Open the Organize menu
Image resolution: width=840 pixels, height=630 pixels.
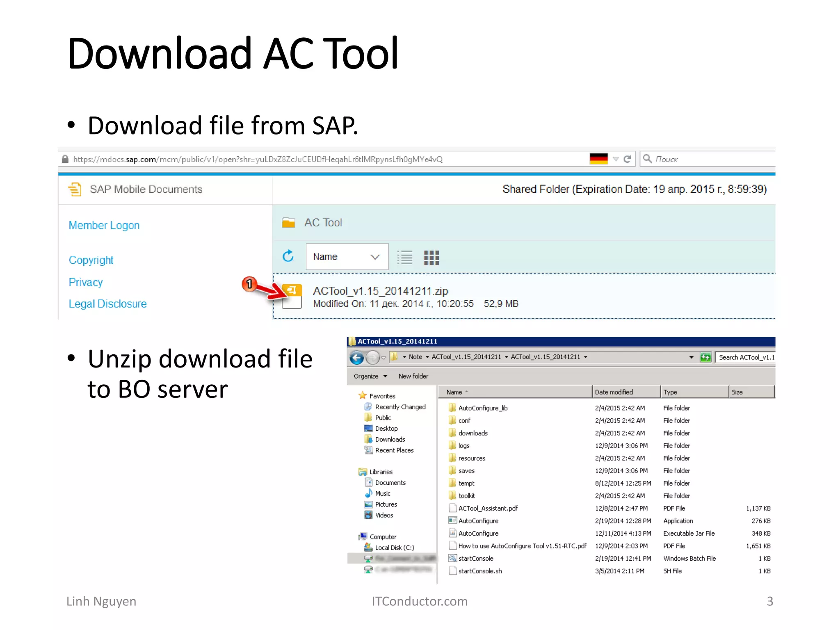point(370,376)
